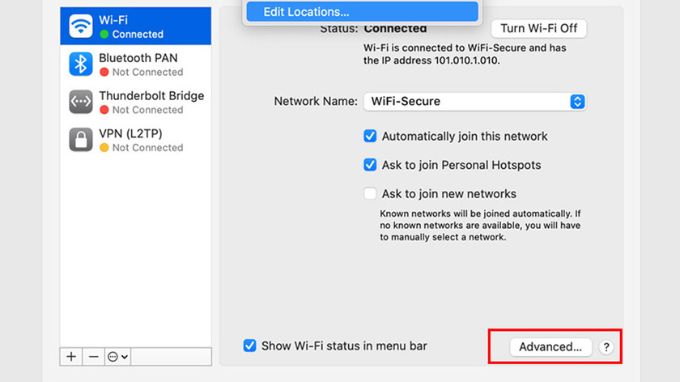Click Turn Wi-Fi Off button
Screen dimensions: 680x382
tap(539, 28)
